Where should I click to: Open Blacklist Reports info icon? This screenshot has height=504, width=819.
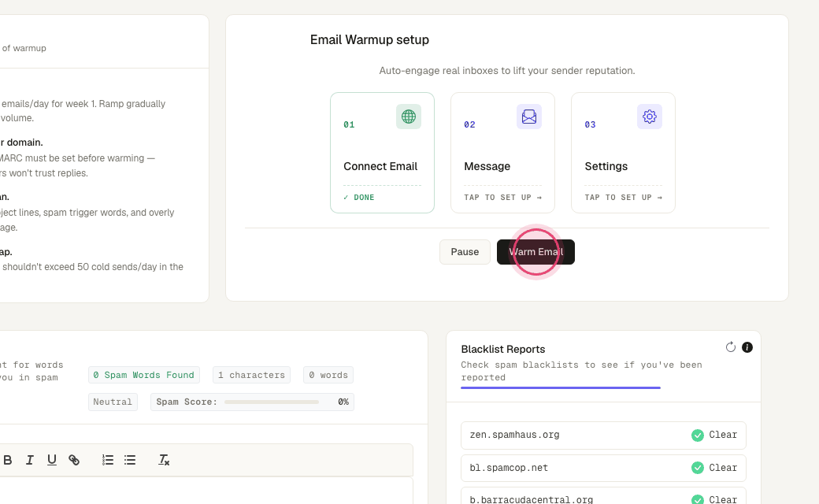pyautogui.click(x=747, y=347)
